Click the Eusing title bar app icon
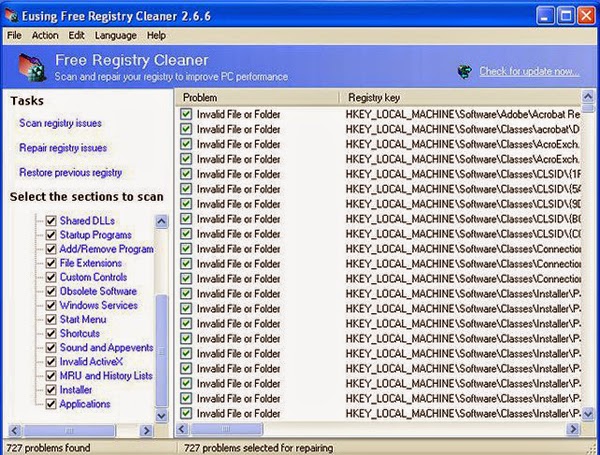This screenshot has width=600, height=455. point(11,15)
